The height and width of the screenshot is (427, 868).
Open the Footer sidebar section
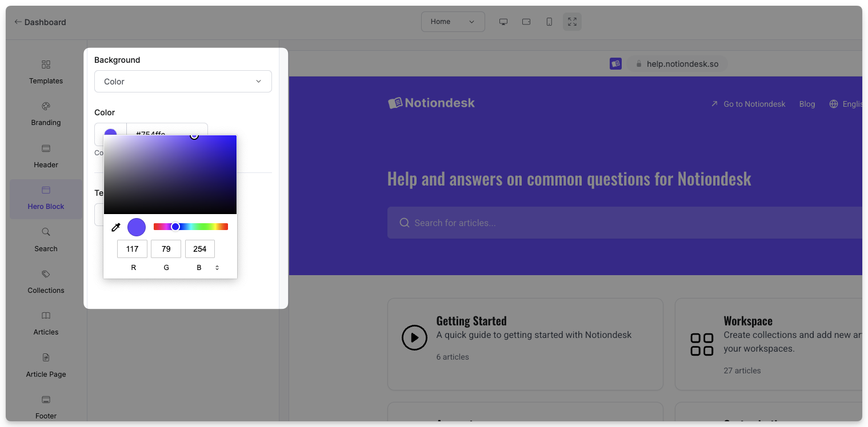(46, 408)
